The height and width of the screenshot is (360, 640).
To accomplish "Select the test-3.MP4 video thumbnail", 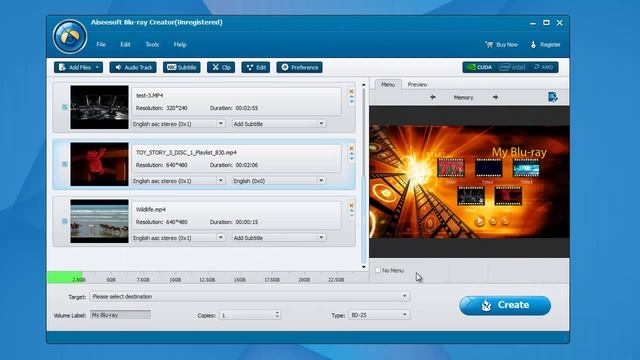I will [99, 107].
